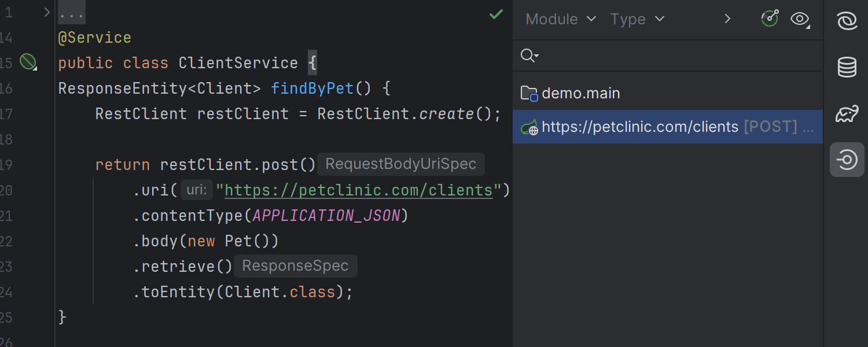Image resolution: width=868 pixels, height=347 pixels.
Task: Click the green OpenAPI status icon in Endpoints toolbar
Action: (x=770, y=19)
